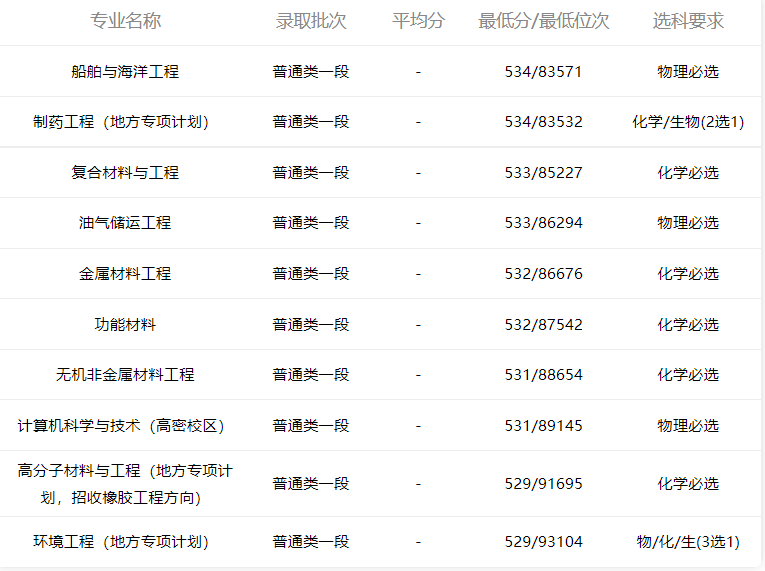Click 普通类一段 in 环境工程 row
Screen dimensions: 765x571
pos(311,542)
